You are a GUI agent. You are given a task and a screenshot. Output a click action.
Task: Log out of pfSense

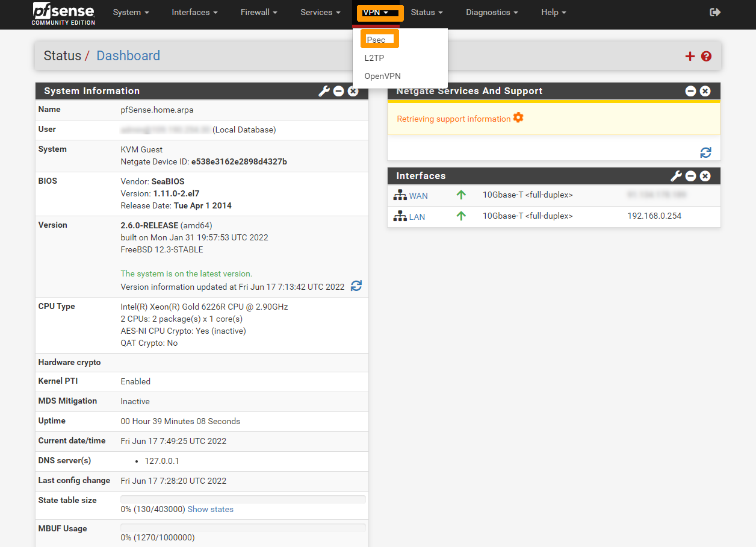pyautogui.click(x=715, y=11)
